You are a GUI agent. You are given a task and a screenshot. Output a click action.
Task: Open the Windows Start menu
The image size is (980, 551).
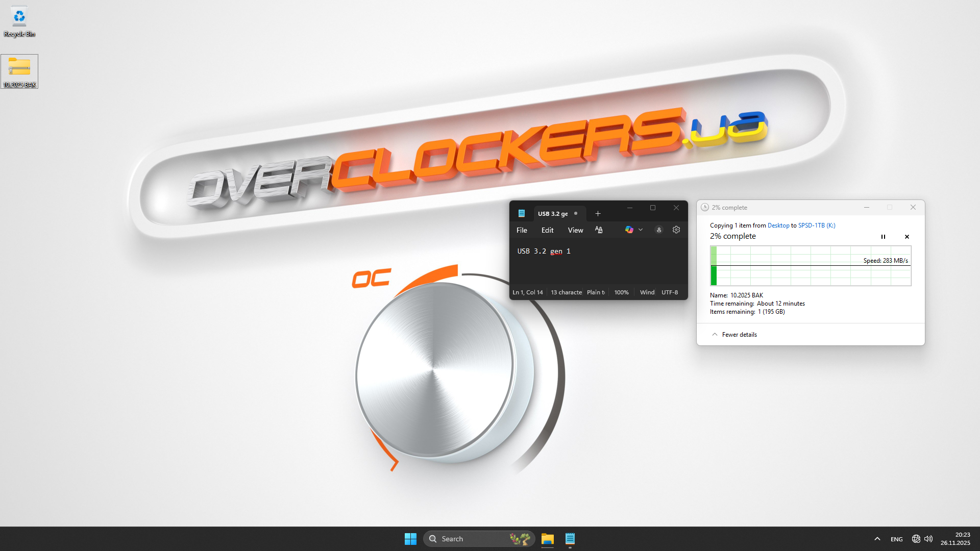click(x=410, y=539)
